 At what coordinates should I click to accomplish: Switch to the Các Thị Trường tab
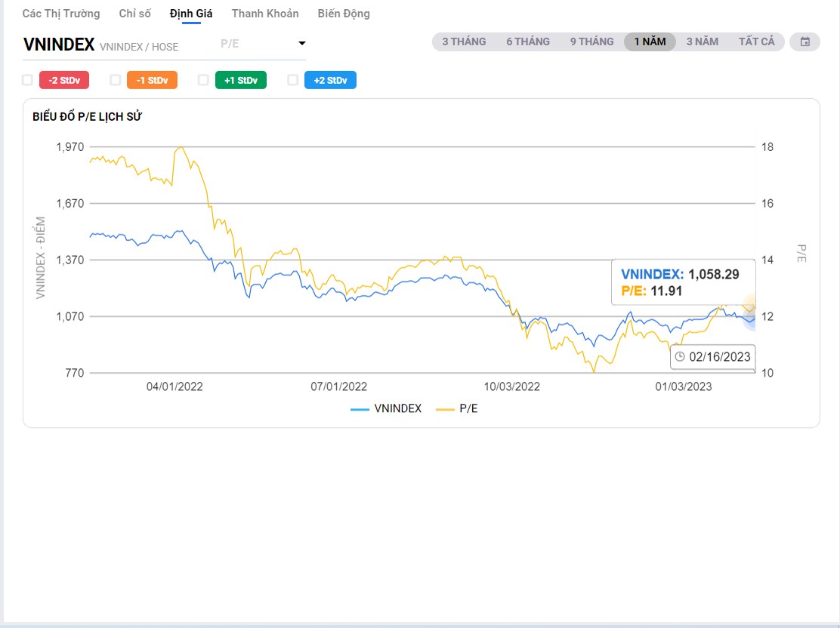tap(61, 14)
